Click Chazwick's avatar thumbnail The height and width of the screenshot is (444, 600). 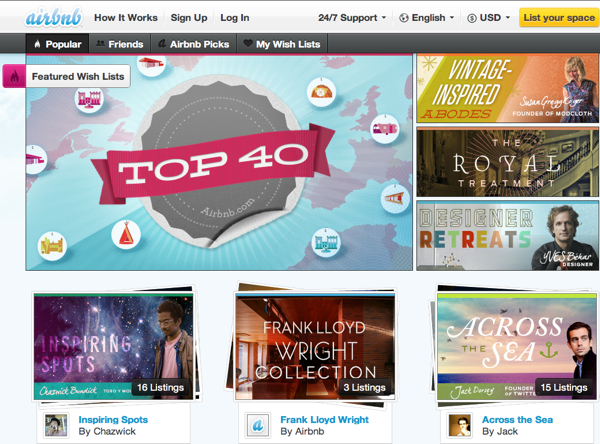click(x=56, y=425)
